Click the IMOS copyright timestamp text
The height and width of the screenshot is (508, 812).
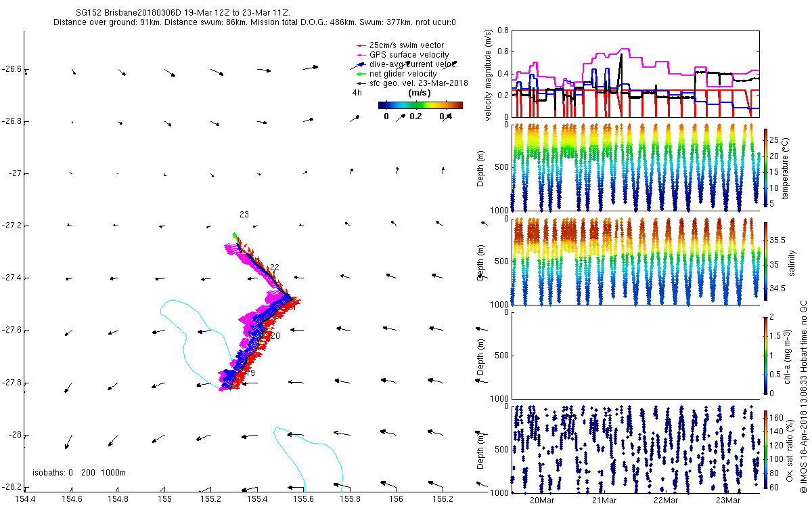[804, 398]
